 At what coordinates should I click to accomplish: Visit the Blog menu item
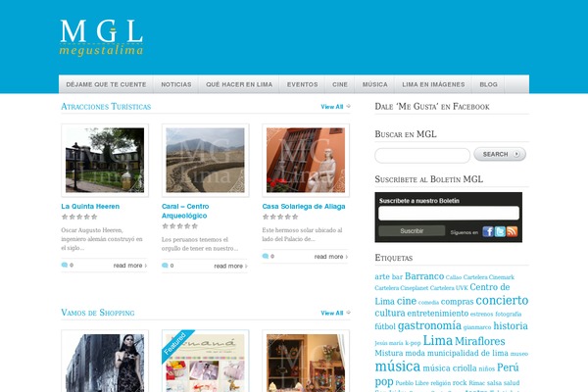(489, 84)
